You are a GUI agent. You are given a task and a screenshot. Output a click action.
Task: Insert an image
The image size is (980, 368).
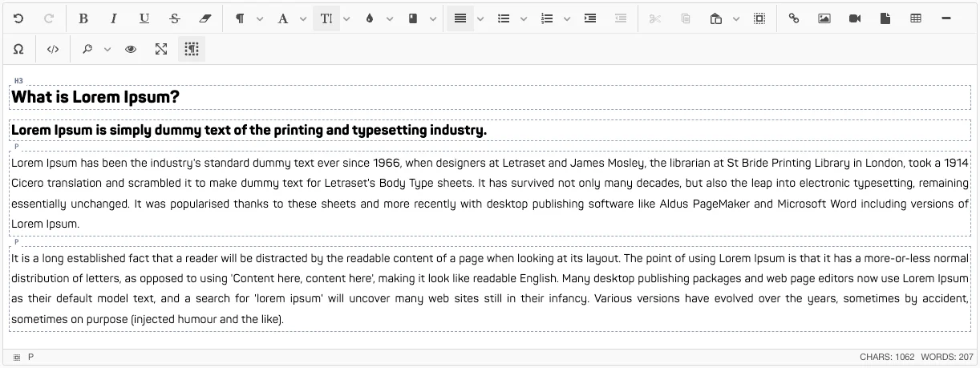coord(824,18)
